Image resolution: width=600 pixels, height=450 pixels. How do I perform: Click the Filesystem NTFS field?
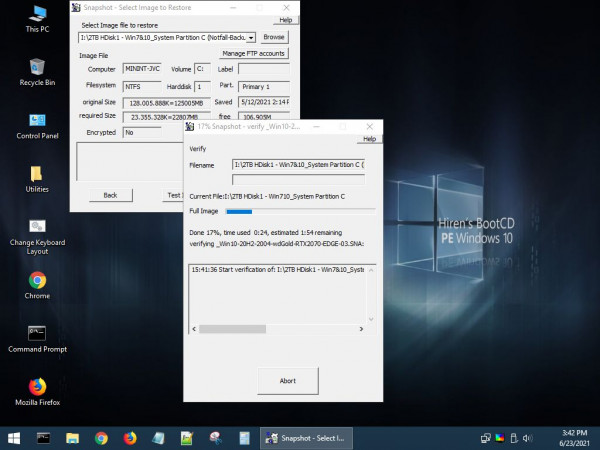(142, 86)
